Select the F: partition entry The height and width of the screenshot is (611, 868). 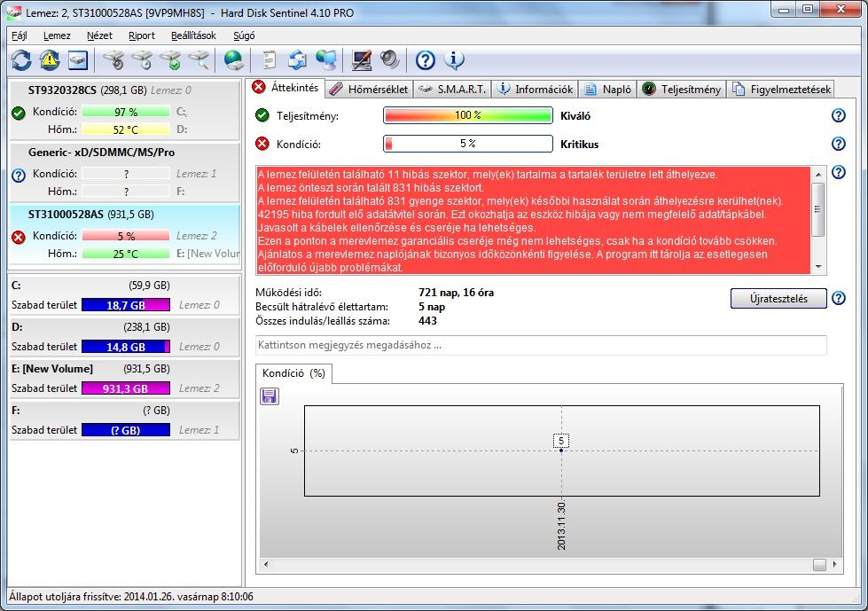(124, 420)
